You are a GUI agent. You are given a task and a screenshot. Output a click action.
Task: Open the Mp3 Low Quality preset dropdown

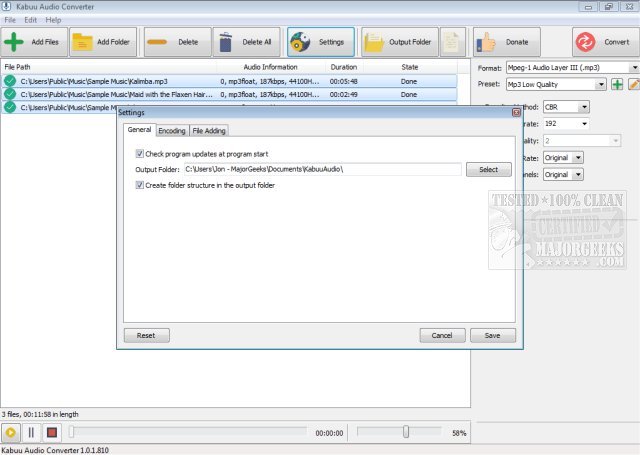tap(556, 84)
